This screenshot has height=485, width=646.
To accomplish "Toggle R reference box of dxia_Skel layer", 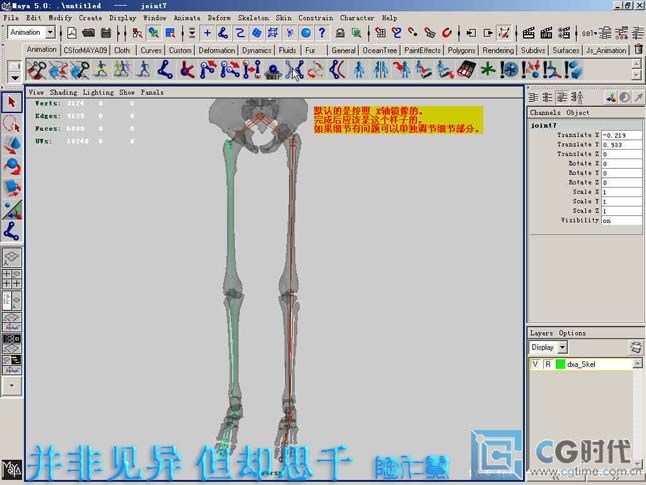I will (548, 364).
